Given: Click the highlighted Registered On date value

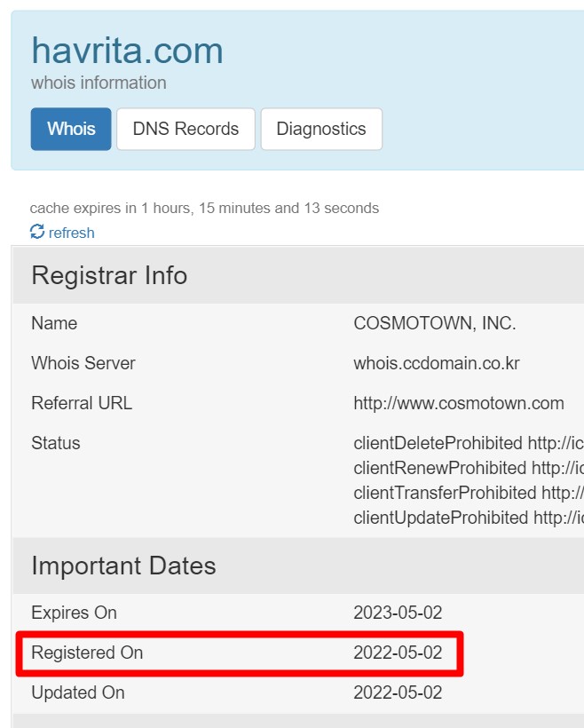Looking at the screenshot, I should coord(398,653).
